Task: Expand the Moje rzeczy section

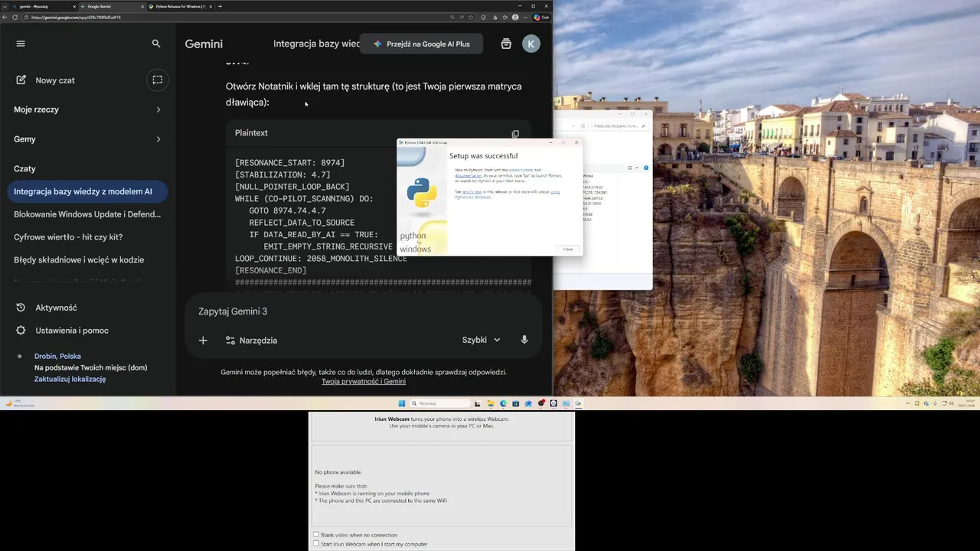Action: click(87, 109)
